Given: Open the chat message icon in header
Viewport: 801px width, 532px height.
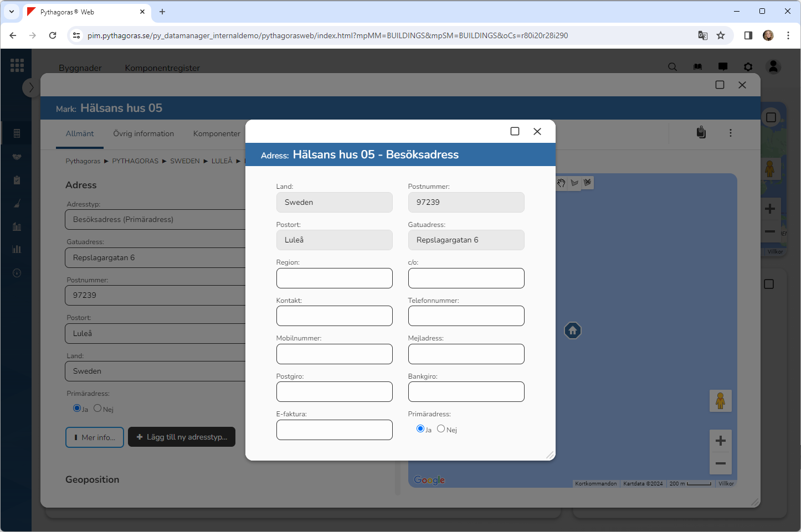Looking at the screenshot, I should (x=723, y=67).
